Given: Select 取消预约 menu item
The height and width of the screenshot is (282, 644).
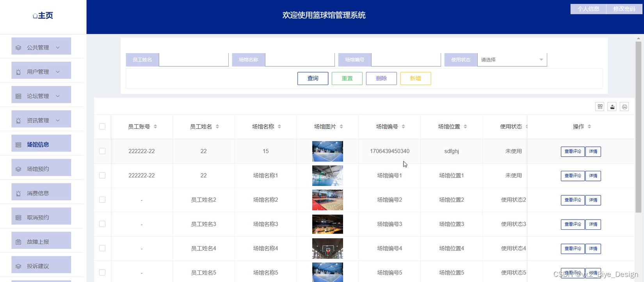Looking at the screenshot, I should 41,216.
